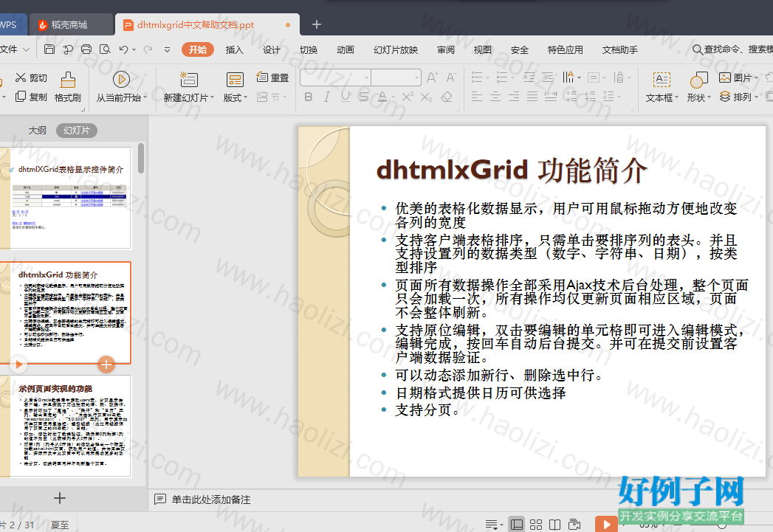Switch to Outline (大纲) pane tab

38,130
